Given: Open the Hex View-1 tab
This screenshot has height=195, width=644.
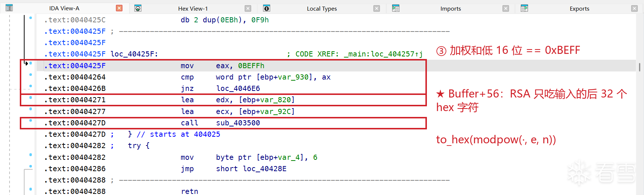Looking at the screenshot, I should tap(193, 8).
